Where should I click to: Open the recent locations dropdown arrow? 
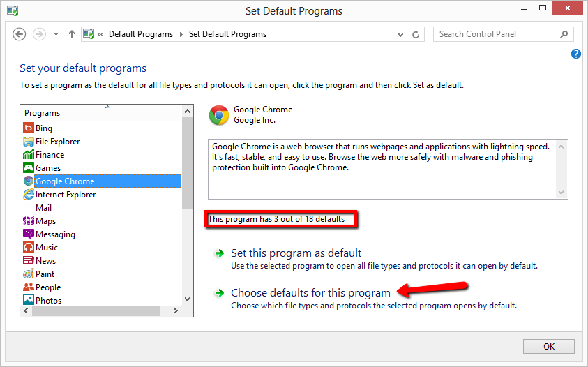[56, 34]
